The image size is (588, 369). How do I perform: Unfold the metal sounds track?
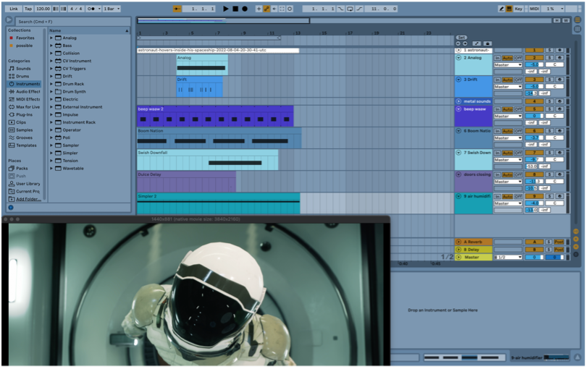click(458, 101)
